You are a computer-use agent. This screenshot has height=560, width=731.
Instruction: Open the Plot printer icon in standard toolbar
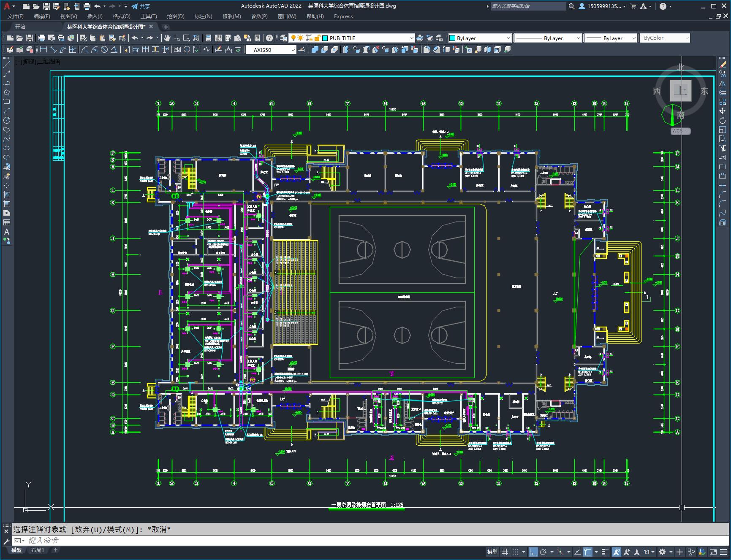[x=42, y=38]
